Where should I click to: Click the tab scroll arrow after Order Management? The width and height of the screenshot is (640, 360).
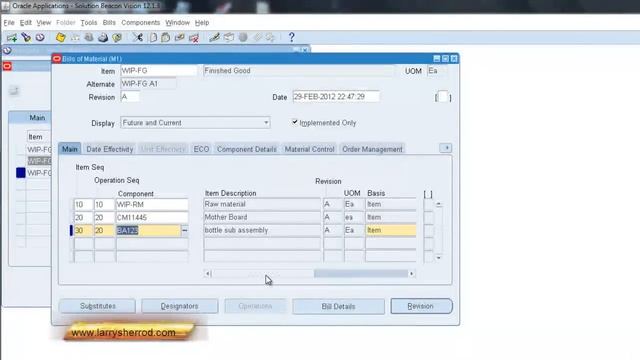click(446, 148)
